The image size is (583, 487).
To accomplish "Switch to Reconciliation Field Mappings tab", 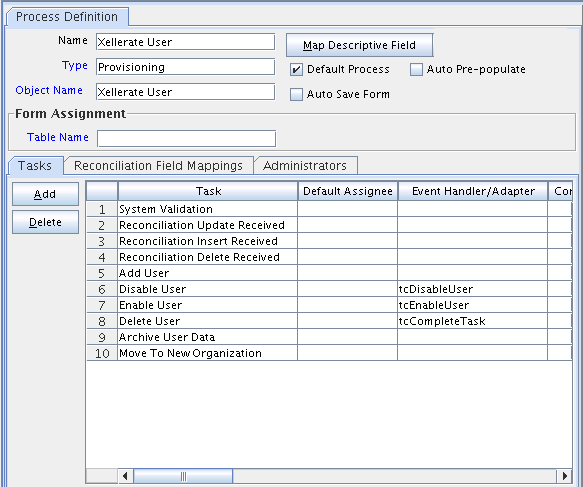I will point(158,165).
